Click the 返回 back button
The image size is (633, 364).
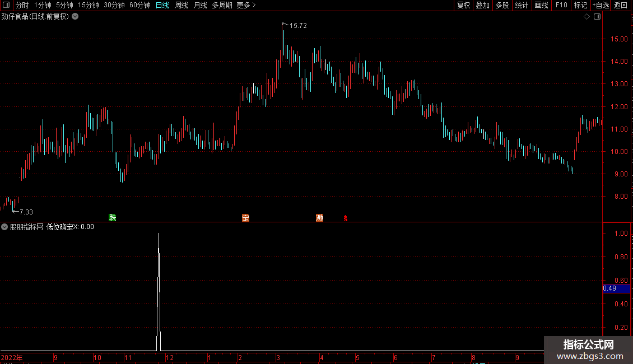click(621, 5)
